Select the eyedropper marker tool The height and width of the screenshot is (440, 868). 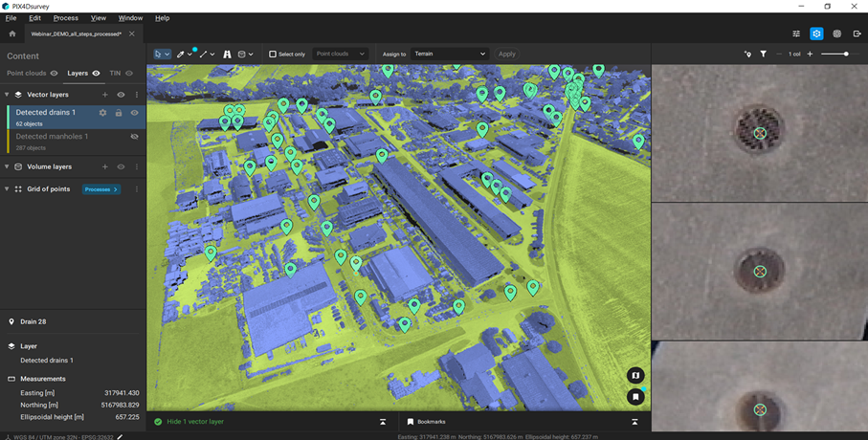point(181,54)
